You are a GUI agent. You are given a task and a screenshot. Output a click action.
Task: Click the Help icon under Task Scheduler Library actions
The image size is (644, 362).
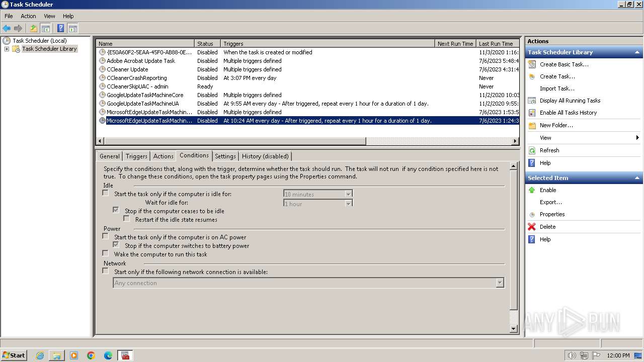click(532, 163)
